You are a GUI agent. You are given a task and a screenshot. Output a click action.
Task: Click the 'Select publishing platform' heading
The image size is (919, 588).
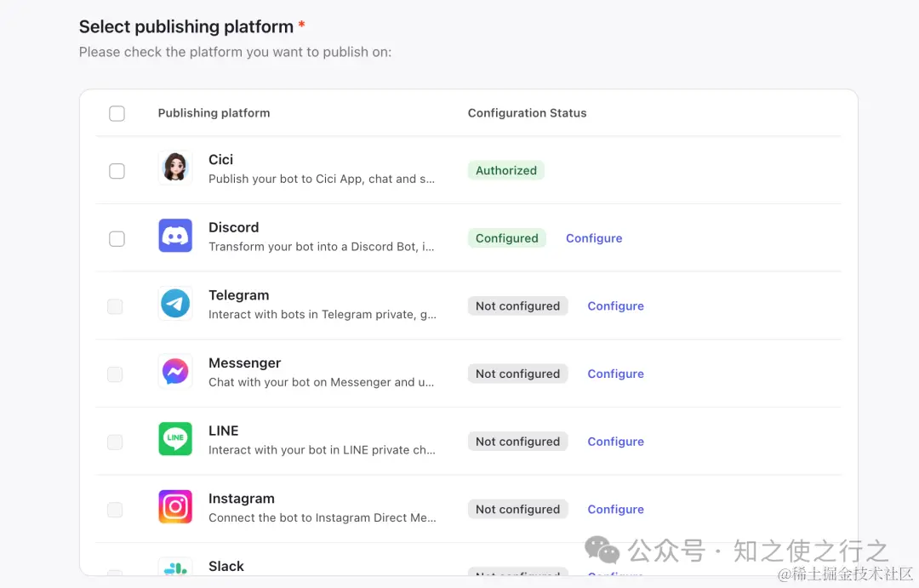pyautogui.click(x=186, y=27)
